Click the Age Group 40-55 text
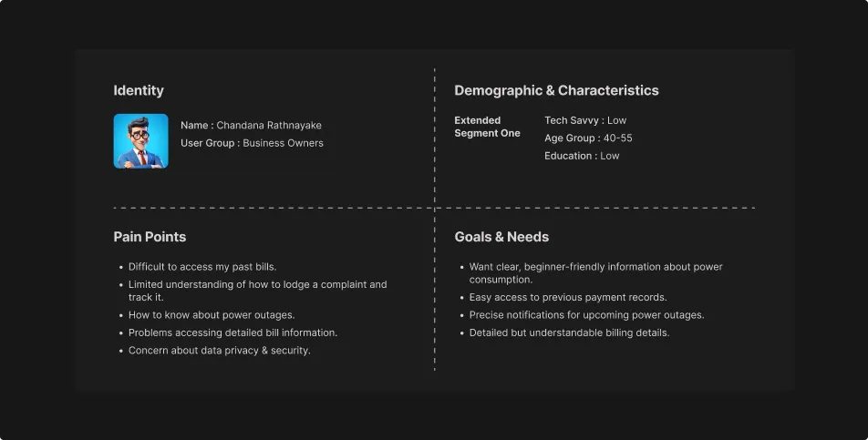This screenshot has height=440, width=868. (588, 138)
